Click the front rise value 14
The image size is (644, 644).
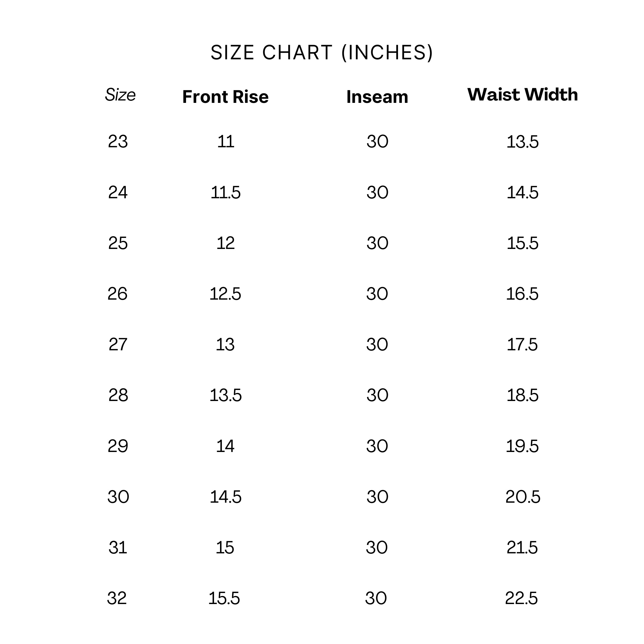click(225, 446)
